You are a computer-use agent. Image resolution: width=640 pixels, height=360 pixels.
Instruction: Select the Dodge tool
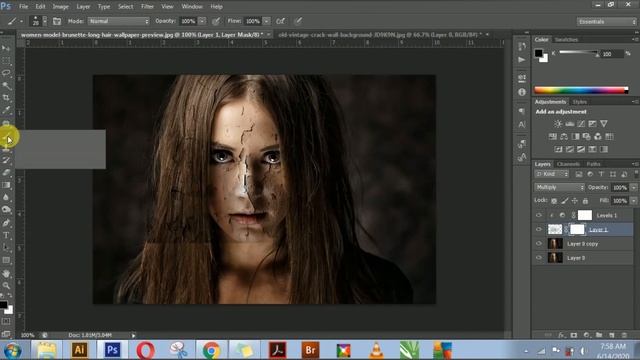pyautogui.click(x=6, y=210)
